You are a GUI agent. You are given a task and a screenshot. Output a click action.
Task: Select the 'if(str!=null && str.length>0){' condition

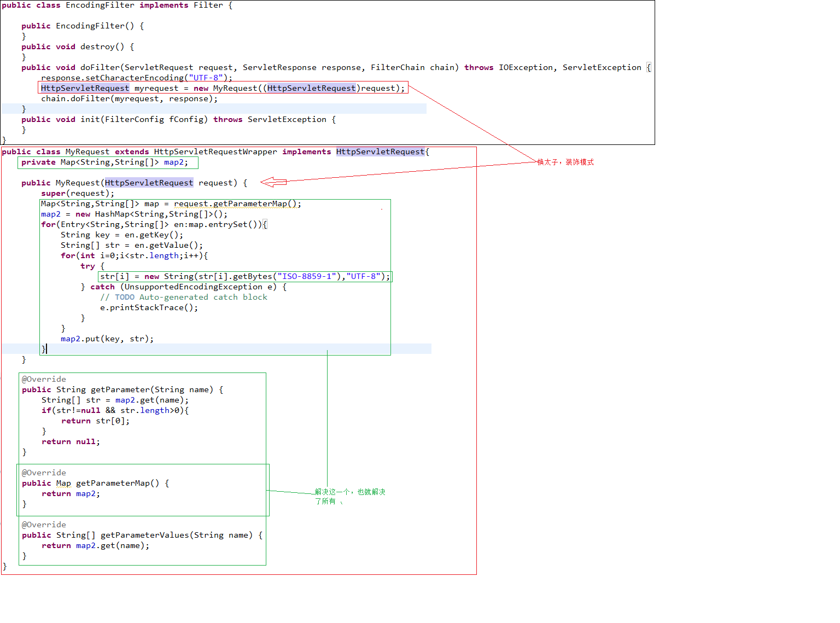point(115,411)
